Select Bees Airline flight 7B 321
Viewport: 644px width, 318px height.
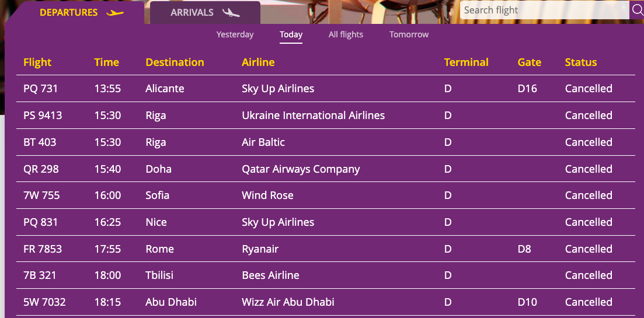(x=40, y=275)
